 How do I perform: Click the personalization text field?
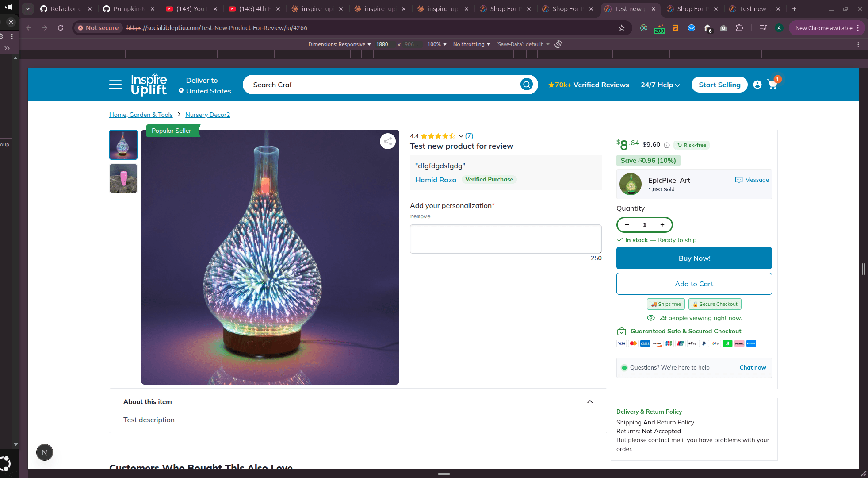pyautogui.click(x=505, y=239)
